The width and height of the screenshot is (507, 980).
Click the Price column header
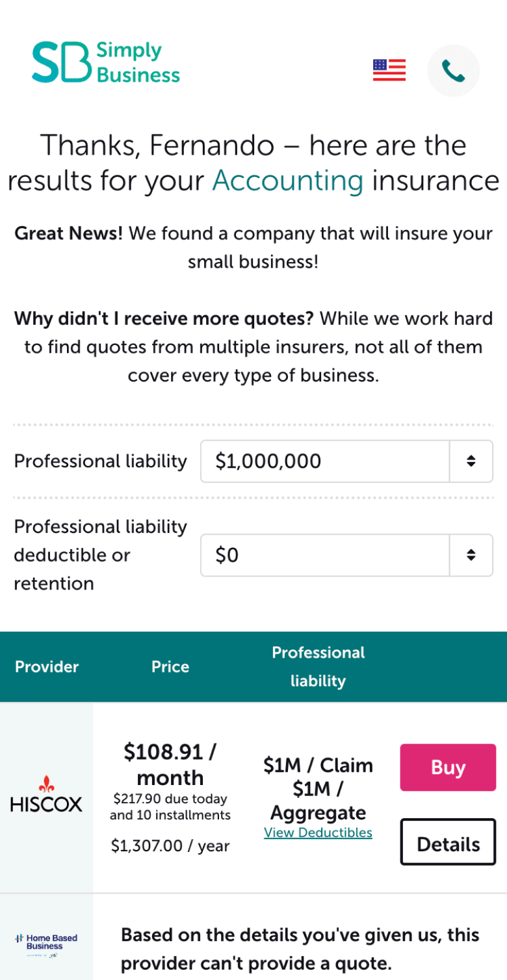170,667
